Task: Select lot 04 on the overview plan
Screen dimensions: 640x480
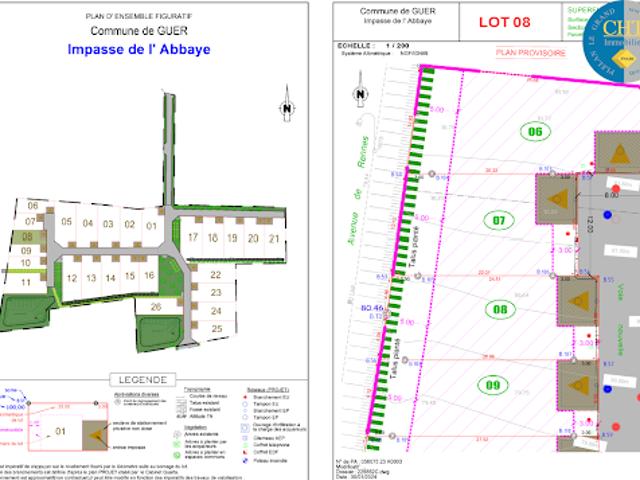Action: [x=88, y=223]
